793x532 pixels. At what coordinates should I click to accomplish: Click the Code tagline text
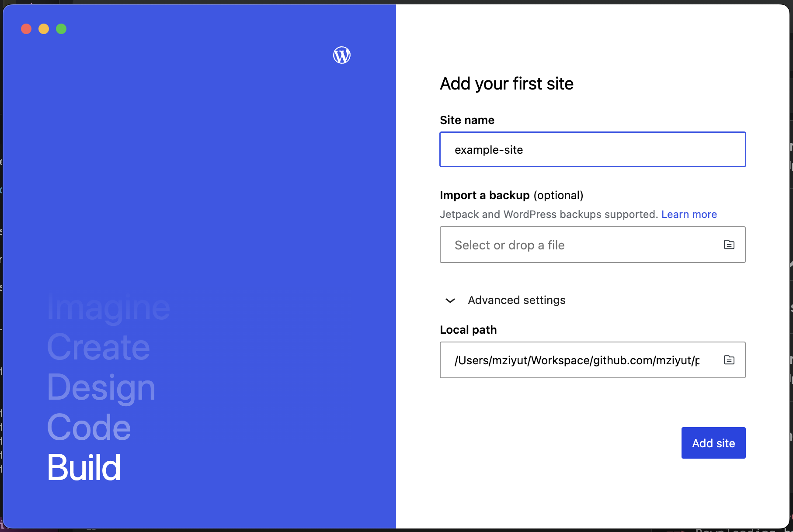89,427
